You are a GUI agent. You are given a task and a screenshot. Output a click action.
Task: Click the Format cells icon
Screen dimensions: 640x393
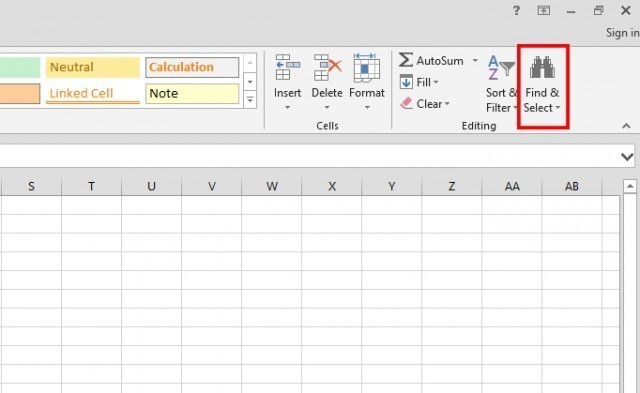click(366, 67)
